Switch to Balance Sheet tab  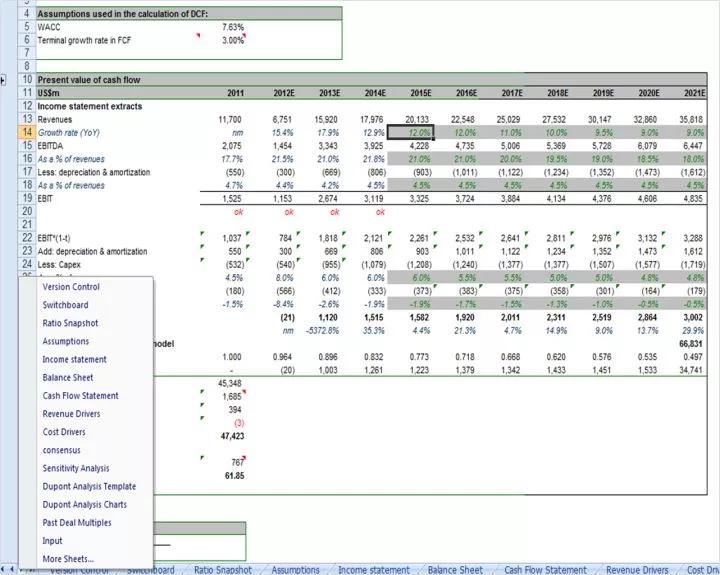[455, 570]
